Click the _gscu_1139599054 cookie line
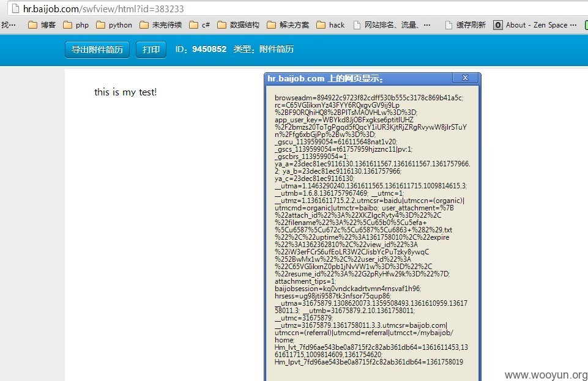Screen dimensions: 588x381 tap(336, 142)
